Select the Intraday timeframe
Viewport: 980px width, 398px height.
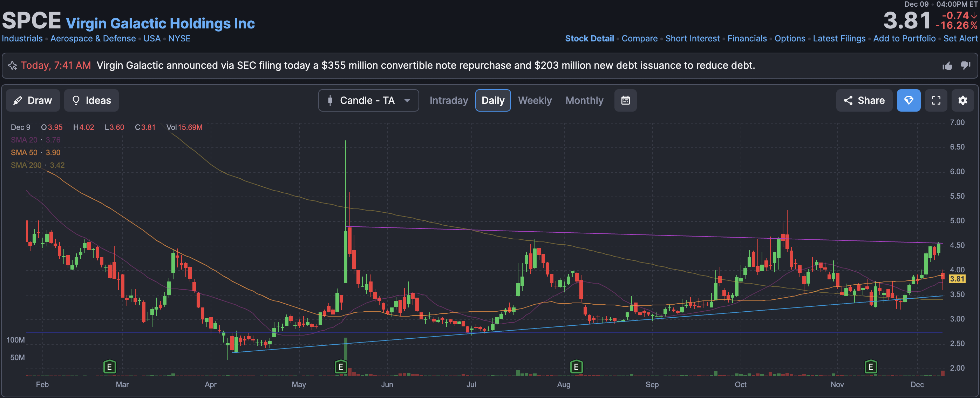(x=449, y=100)
